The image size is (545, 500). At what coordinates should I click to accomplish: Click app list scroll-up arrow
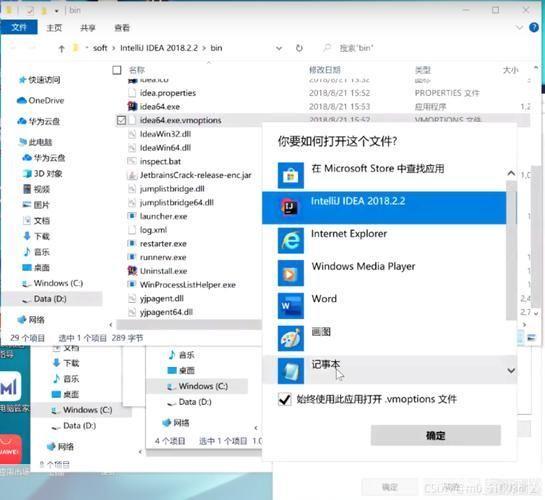(511, 173)
